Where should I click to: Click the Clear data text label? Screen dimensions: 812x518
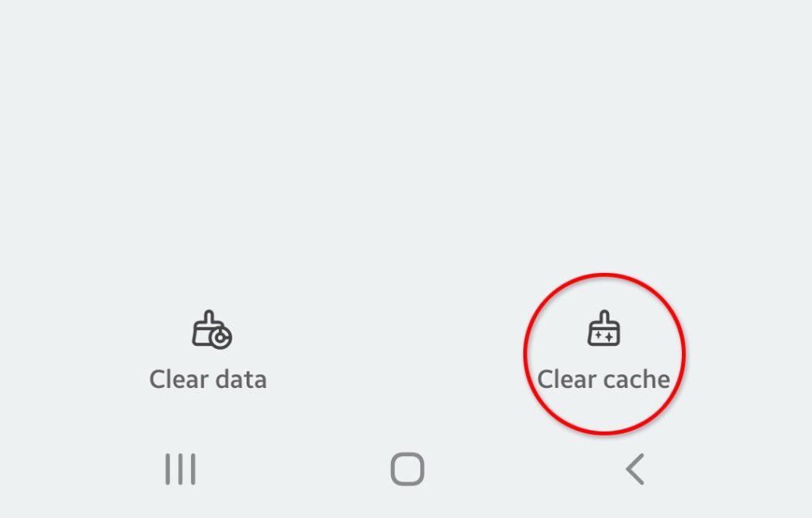coord(209,379)
